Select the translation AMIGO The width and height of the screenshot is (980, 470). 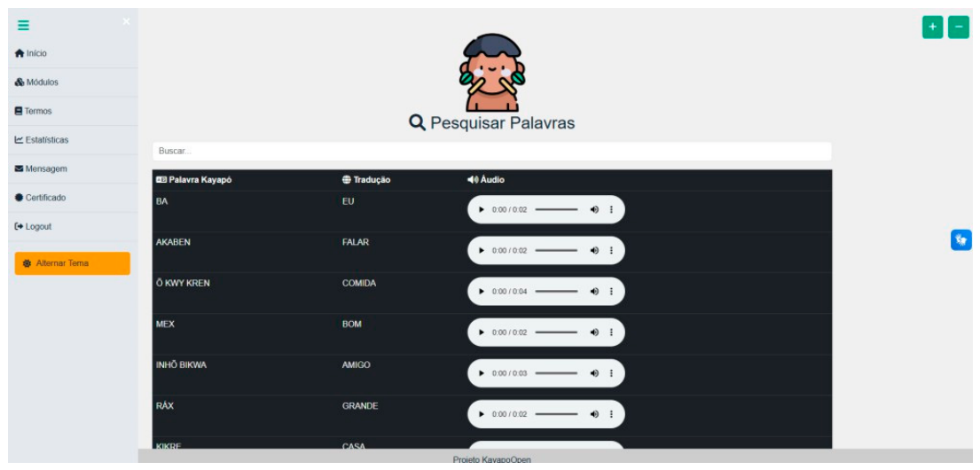pos(357,365)
